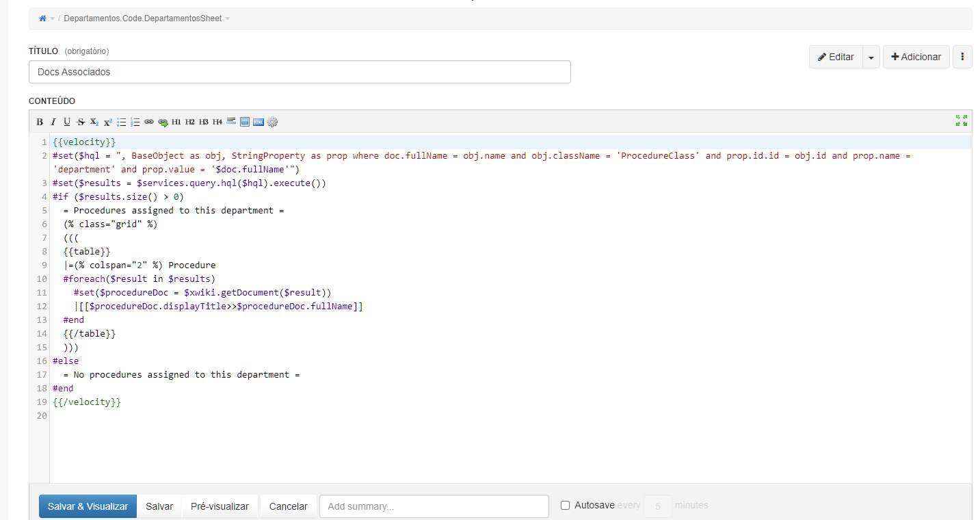Click the #else line in the code

tap(66, 361)
